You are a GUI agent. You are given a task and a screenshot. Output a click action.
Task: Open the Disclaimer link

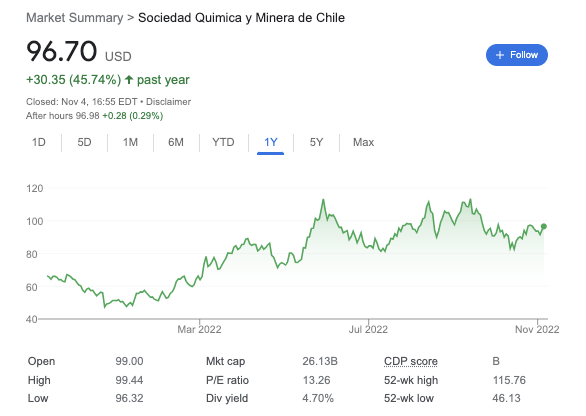tap(168, 102)
